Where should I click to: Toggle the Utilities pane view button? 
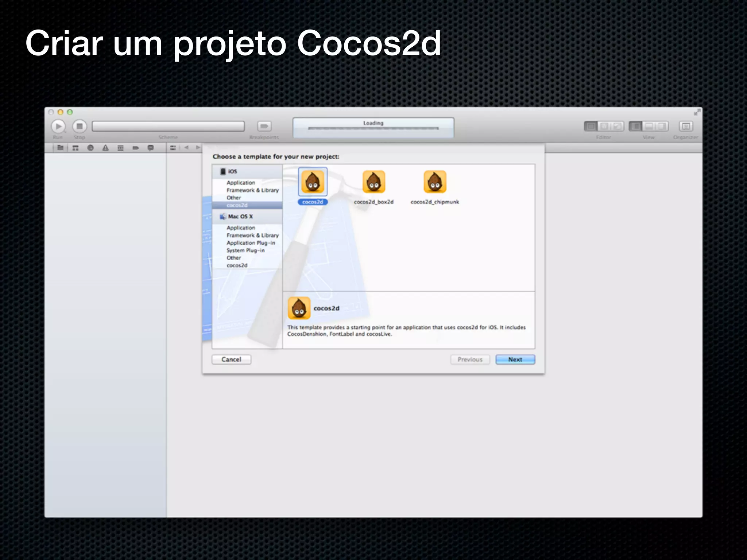pos(662,126)
